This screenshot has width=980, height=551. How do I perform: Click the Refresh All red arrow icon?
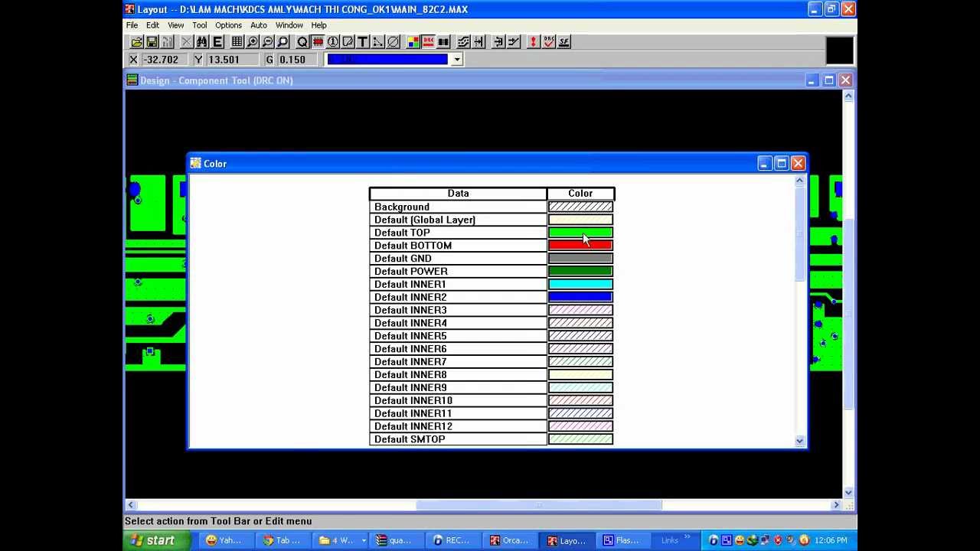(x=534, y=42)
